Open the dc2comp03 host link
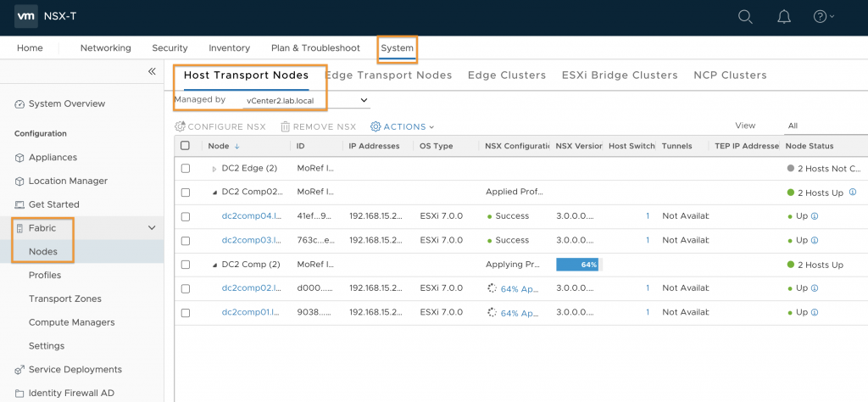 click(251, 240)
